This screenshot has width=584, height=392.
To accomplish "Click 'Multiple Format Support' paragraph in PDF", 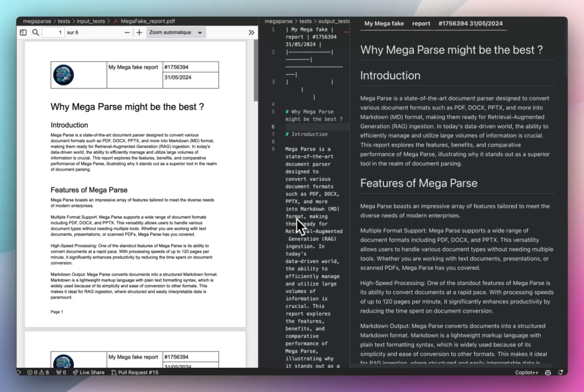I will pyautogui.click(x=129, y=225).
